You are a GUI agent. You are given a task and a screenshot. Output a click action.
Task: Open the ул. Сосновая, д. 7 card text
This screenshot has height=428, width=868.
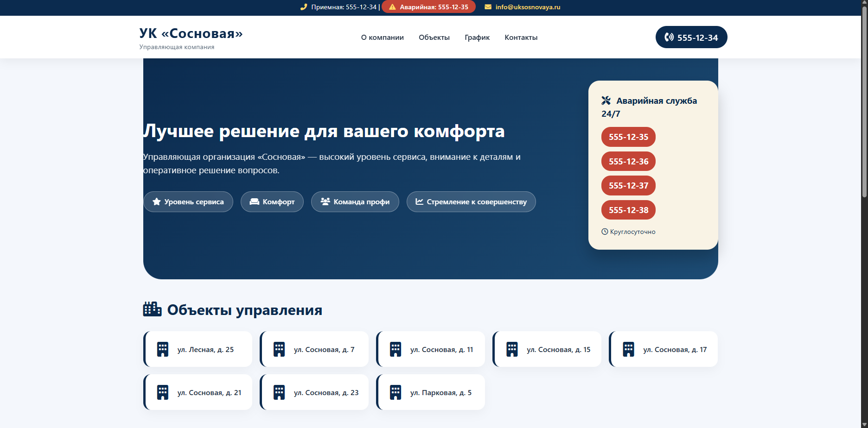pyautogui.click(x=324, y=350)
